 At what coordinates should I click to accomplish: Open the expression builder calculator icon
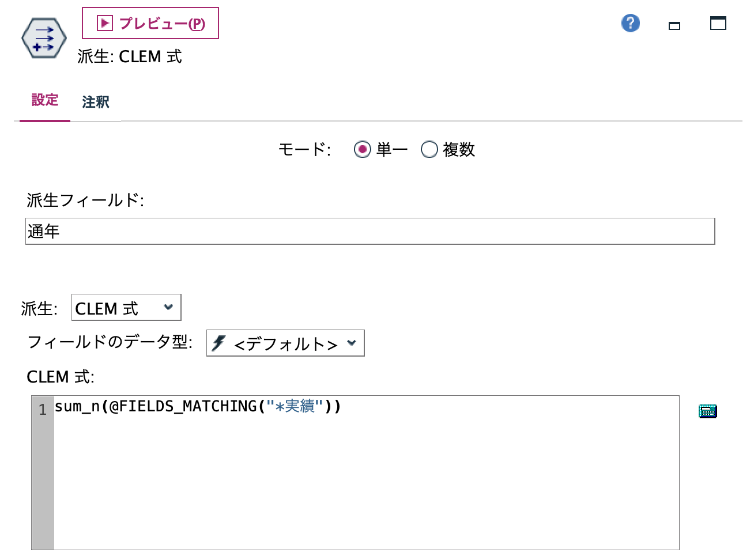pyautogui.click(x=707, y=411)
